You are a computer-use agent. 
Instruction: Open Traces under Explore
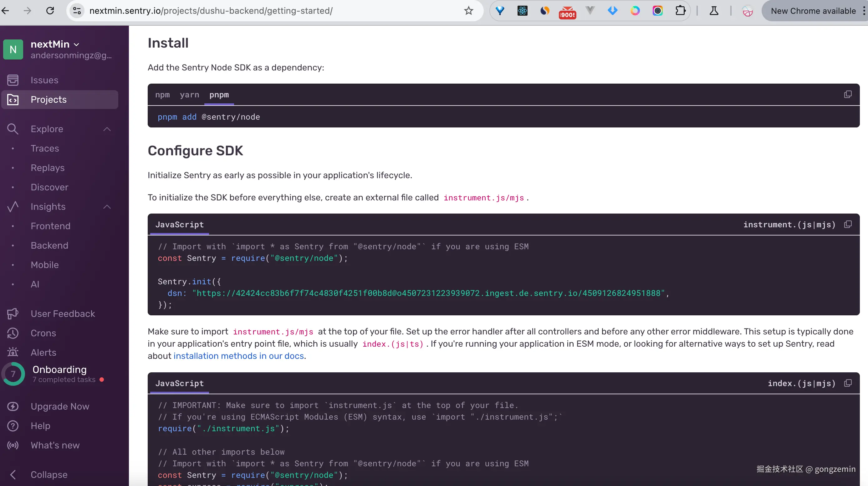(x=45, y=148)
